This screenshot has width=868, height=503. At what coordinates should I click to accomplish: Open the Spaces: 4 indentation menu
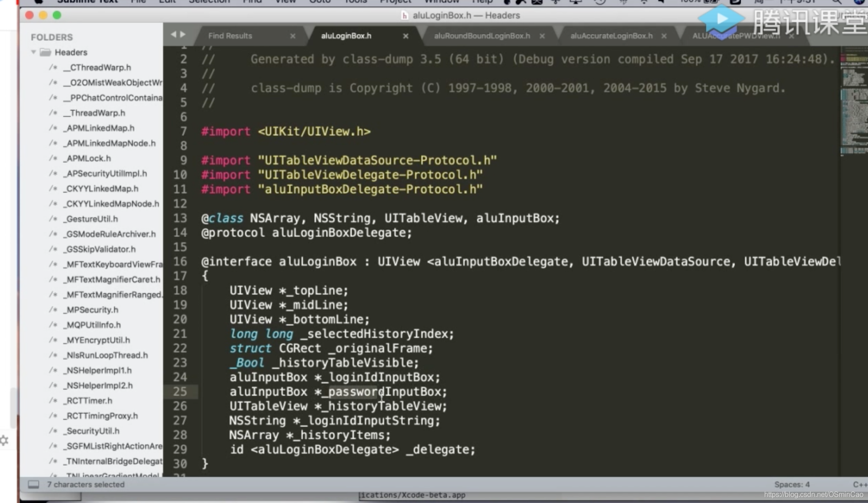coord(791,484)
